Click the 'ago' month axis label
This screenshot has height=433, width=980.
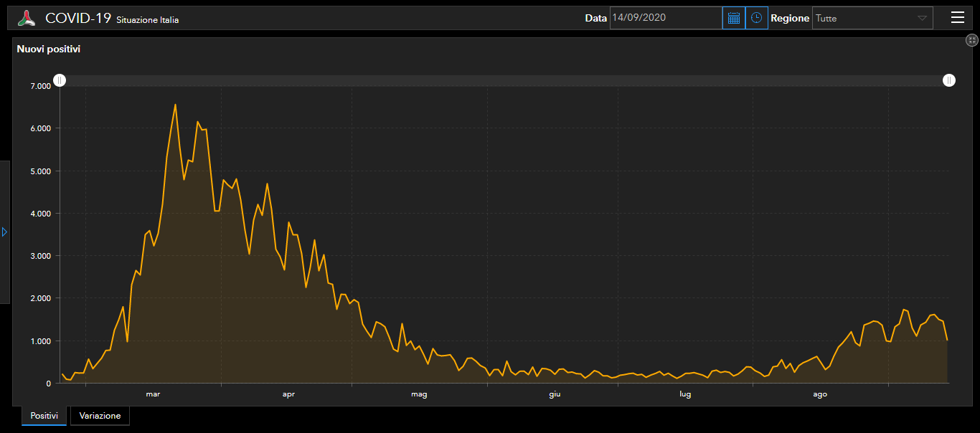819,394
